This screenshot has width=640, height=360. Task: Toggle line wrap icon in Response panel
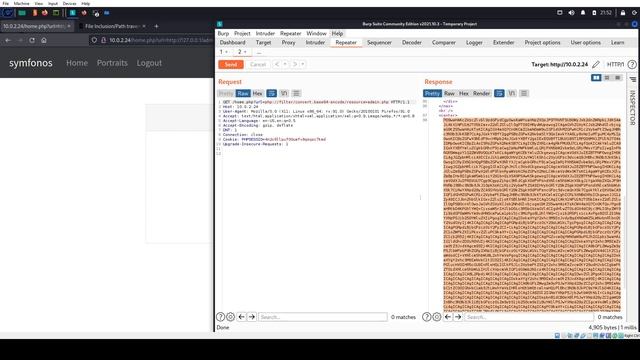pos(499,93)
